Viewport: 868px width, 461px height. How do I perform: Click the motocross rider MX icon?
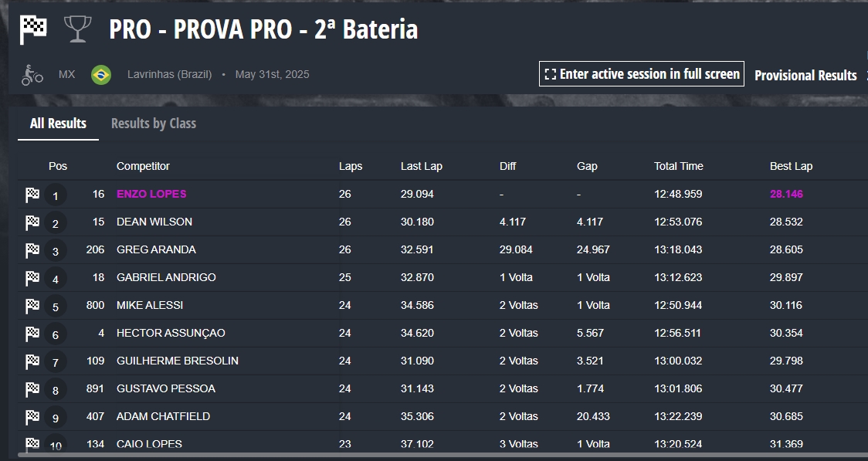[x=32, y=75]
